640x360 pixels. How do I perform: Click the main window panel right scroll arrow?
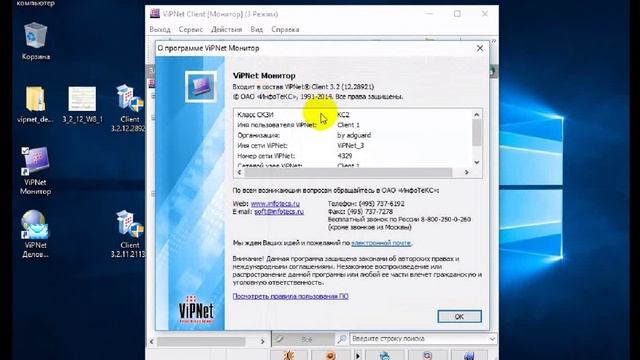click(x=262, y=341)
